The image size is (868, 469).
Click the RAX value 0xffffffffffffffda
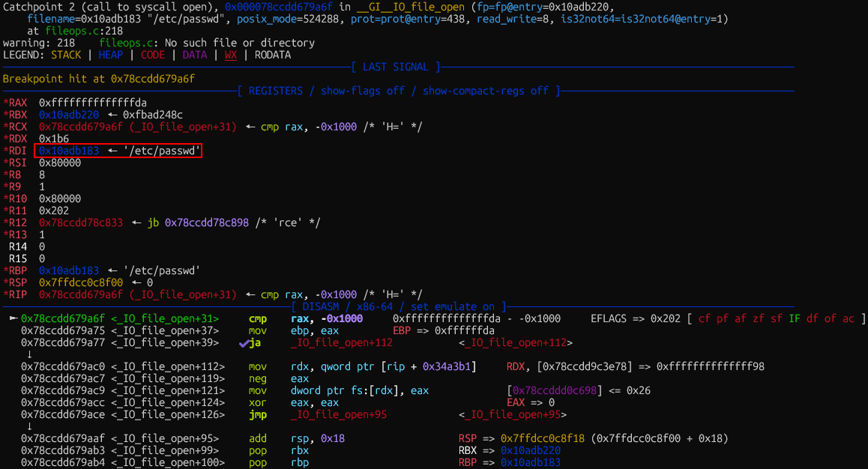coord(93,103)
